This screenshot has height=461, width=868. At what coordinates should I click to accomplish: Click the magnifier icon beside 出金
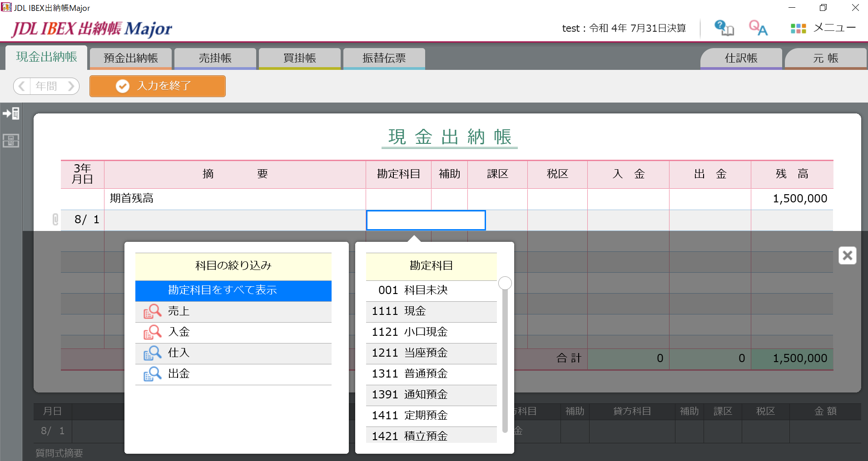coord(153,373)
